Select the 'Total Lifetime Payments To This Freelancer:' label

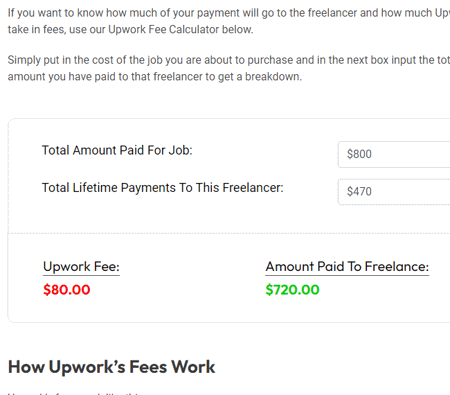pyautogui.click(x=162, y=188)
